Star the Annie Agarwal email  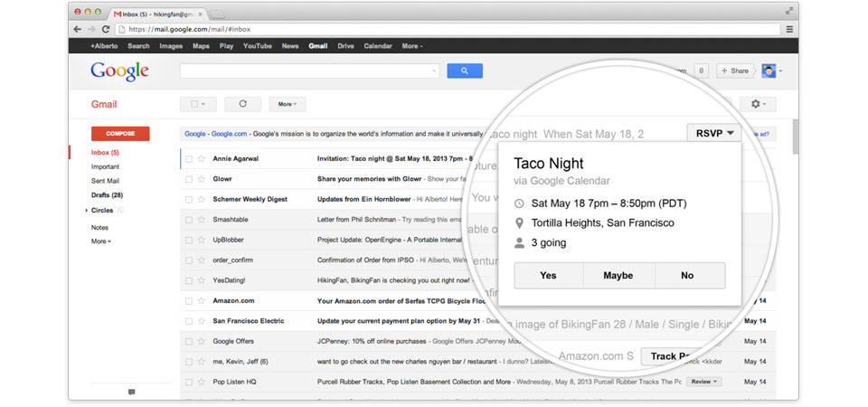[x=202, y=159]
